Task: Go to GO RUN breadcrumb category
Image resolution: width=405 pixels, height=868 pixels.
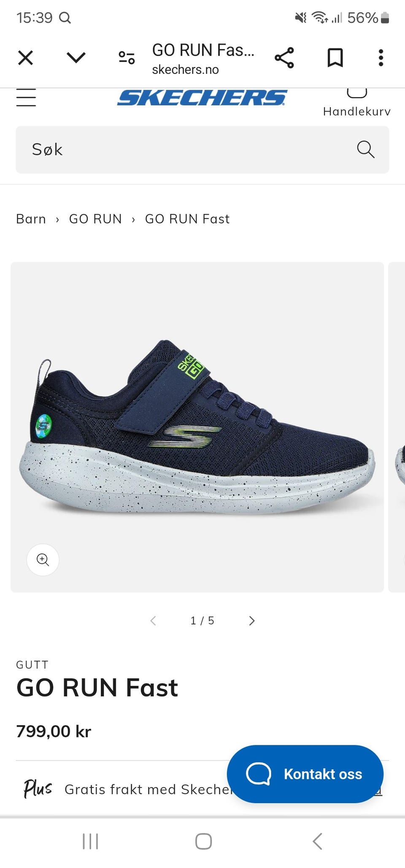Action: click(x=95, y=219)
